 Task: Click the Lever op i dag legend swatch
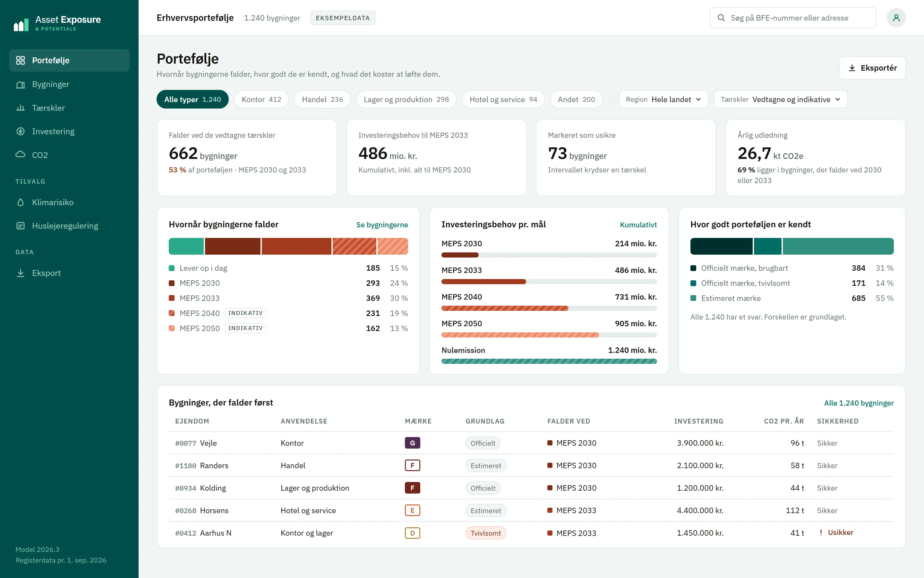[172, 268]
